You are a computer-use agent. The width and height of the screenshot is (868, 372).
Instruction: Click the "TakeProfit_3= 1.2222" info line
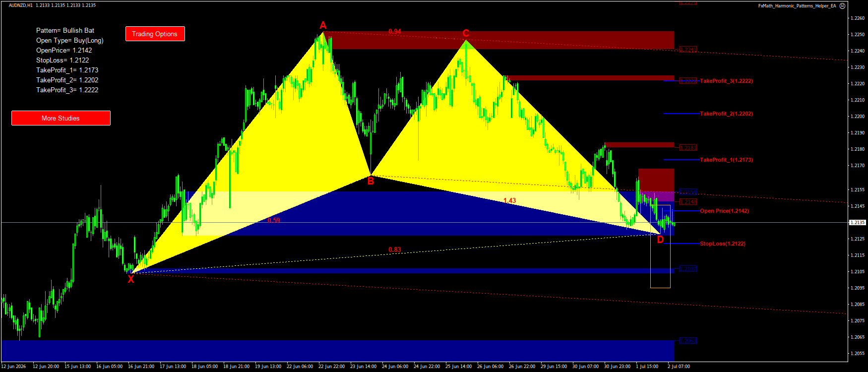click(67, 90)
